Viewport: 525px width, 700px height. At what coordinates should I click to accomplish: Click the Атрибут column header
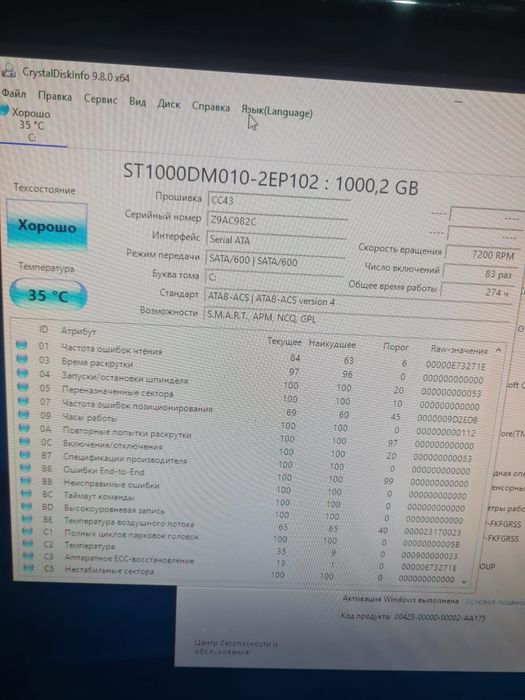(x=79, y=331)
